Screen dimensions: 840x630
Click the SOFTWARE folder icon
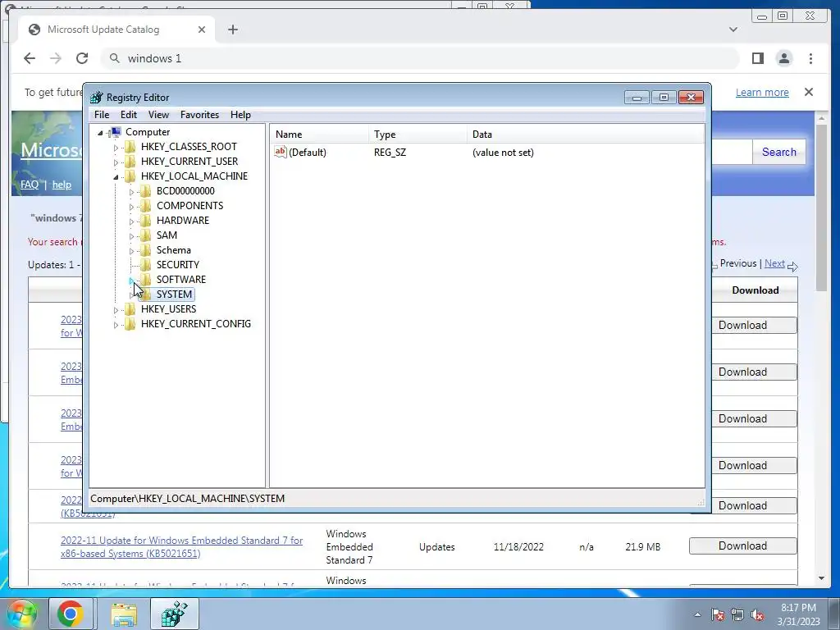point(146,280)
